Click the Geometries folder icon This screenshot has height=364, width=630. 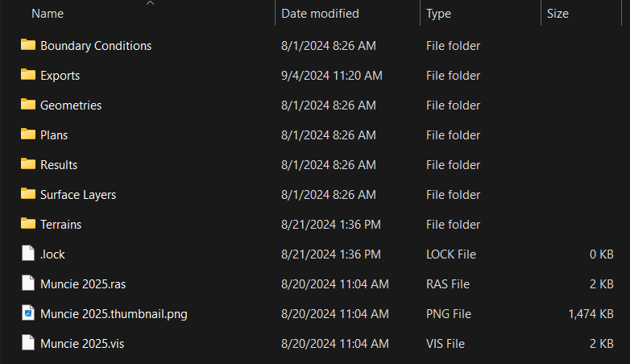coord(28,105)
